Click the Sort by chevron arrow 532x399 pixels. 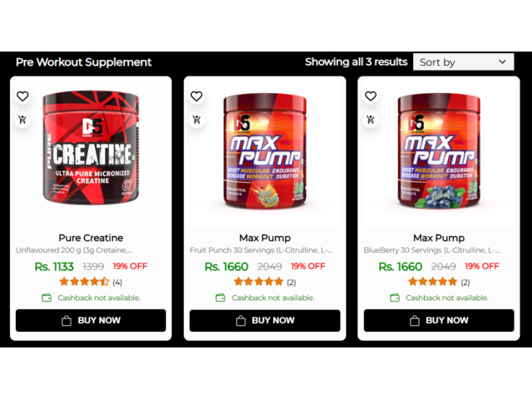point(502,62)
